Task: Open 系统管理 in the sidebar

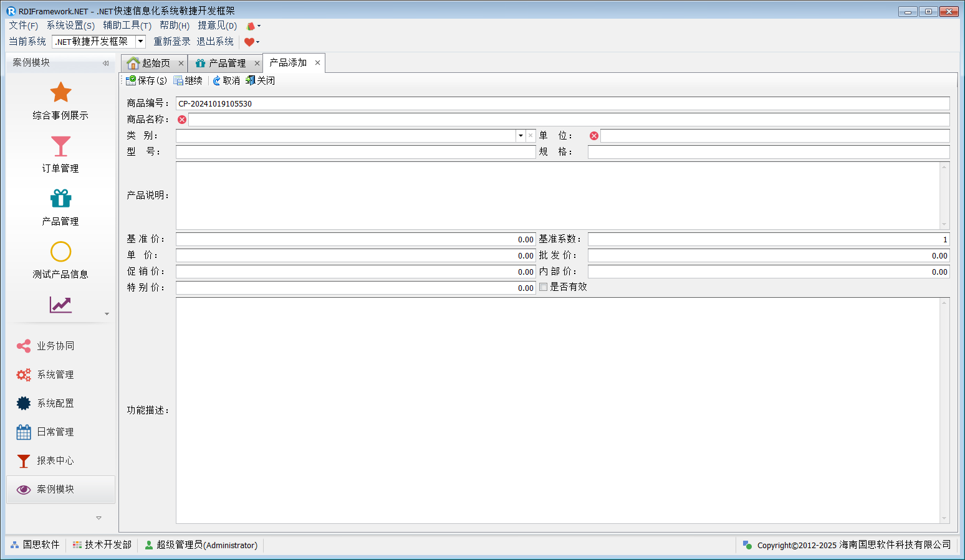Action: [x=55, y=374]
